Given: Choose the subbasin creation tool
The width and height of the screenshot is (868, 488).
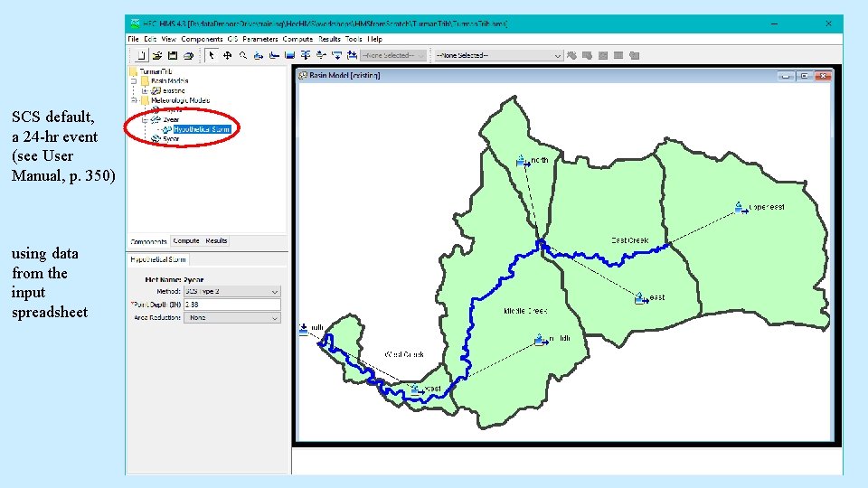Looking at the screenshot, I should point(258,55).
